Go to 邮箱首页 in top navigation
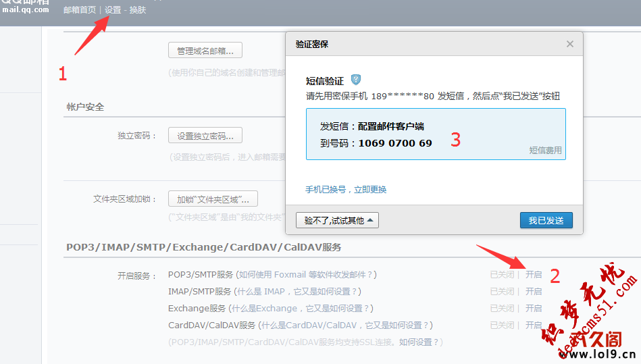 pos(80,10)
